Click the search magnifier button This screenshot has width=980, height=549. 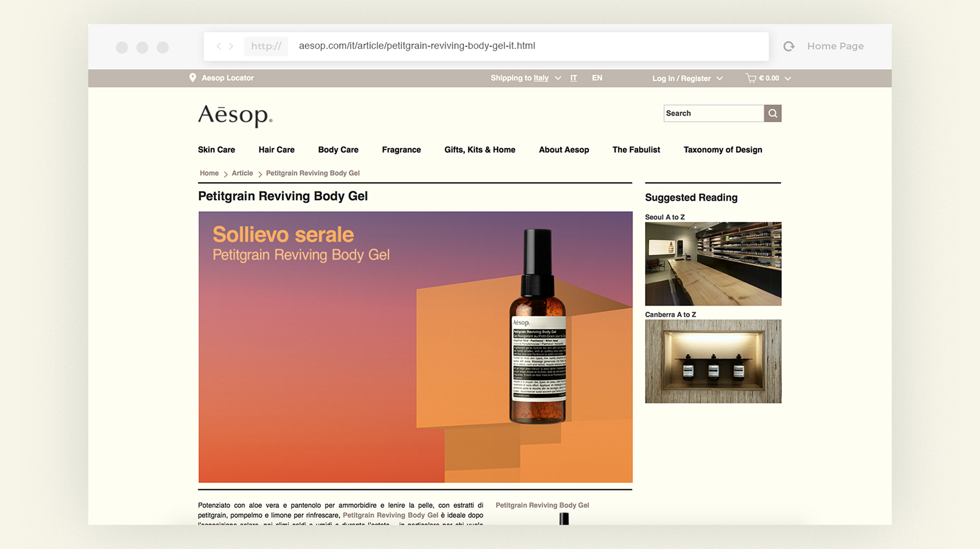tap(773, 113)
